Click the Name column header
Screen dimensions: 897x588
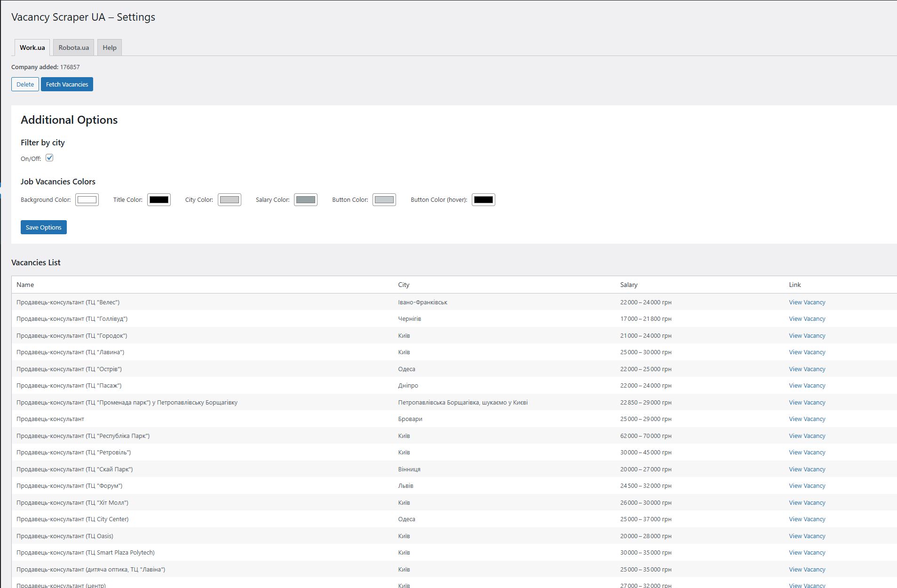tap(25, 285)
